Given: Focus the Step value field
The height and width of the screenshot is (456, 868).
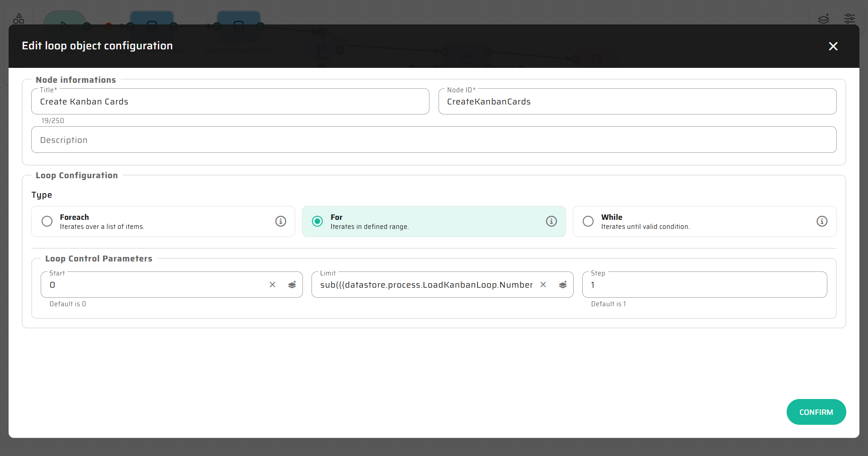Looking at the screenshot, I should pos(704,285).
